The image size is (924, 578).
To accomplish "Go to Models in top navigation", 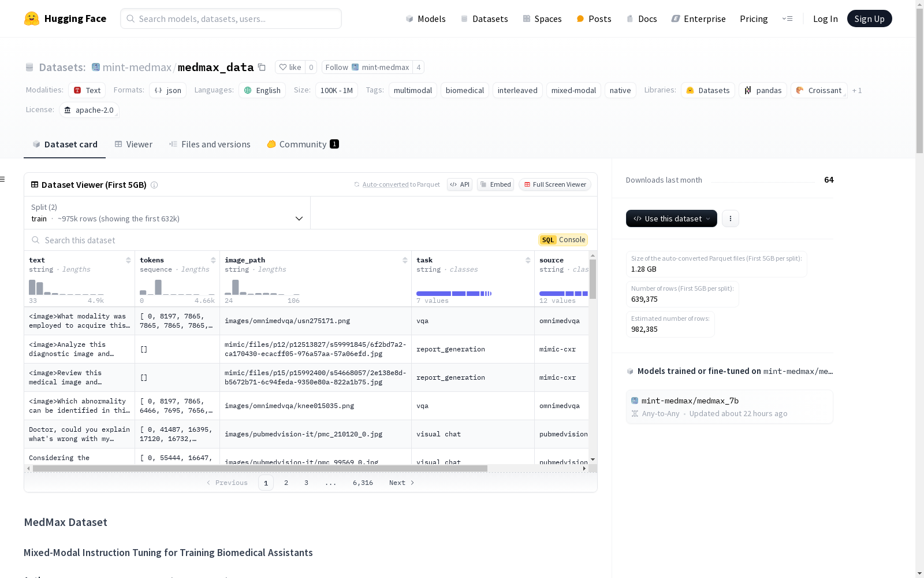I will point(426,18).
